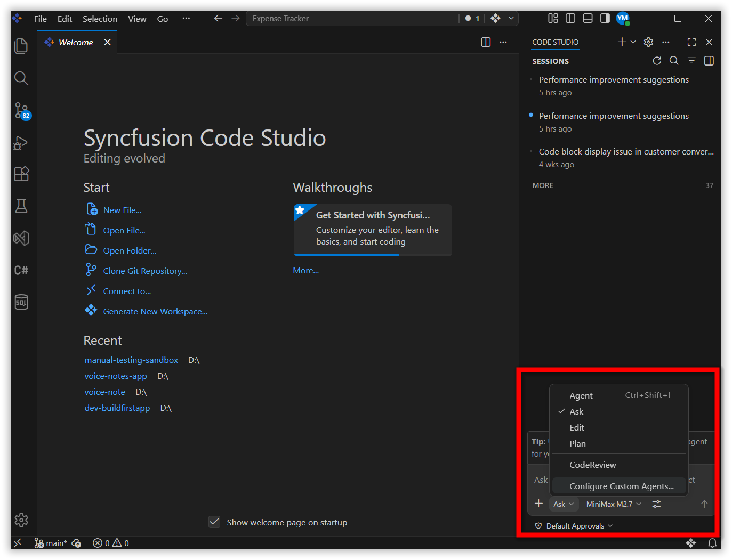Screen dimensions: 732x560
Task: Toggle the secondary side bar layout button
Action: (x=605, y=18)
